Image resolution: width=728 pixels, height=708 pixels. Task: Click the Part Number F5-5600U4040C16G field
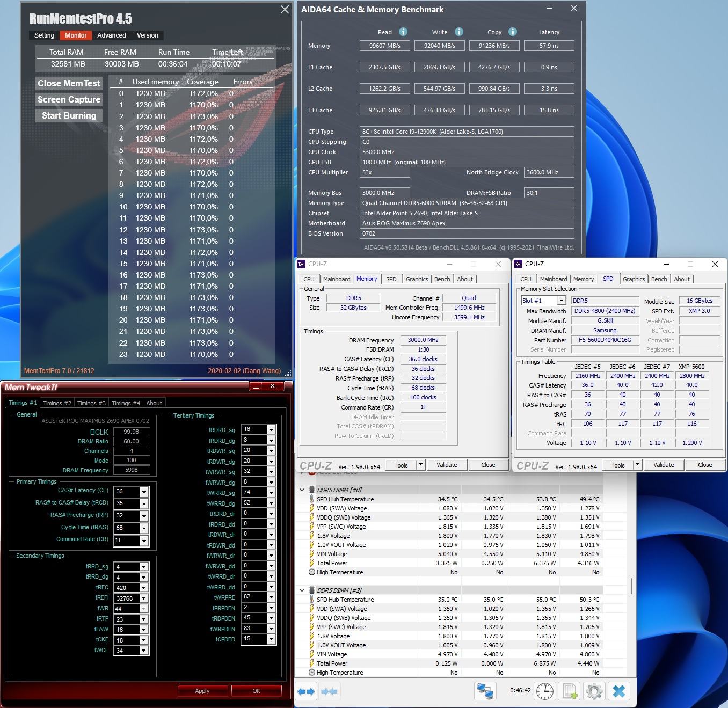[605, 340]
